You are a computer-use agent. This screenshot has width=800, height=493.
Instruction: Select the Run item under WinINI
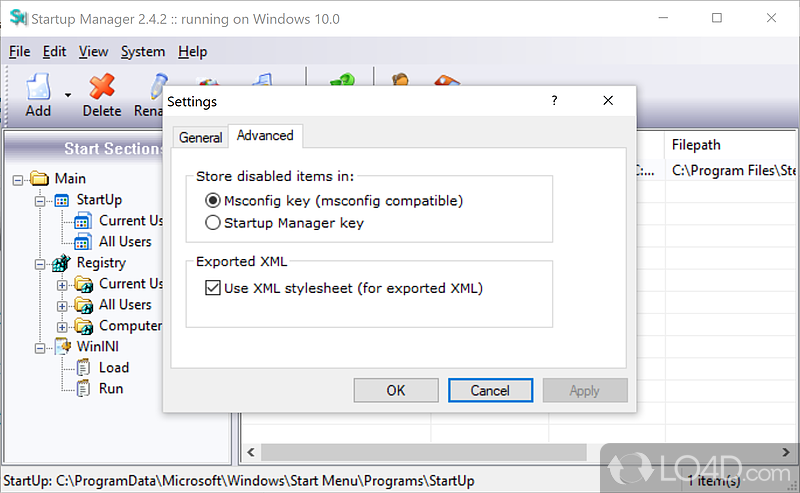pos(110,388)
